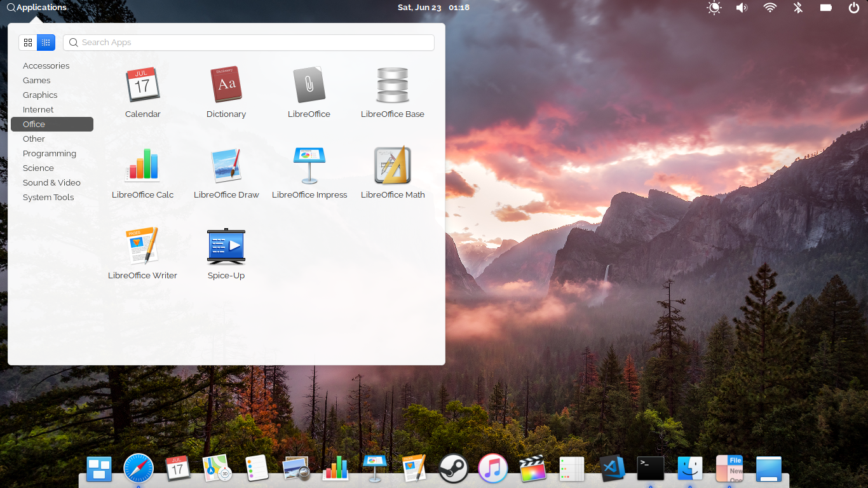Launch Steam from the dock
The width and height of the screenshot is (868, 488).
(x=454, y=469)
